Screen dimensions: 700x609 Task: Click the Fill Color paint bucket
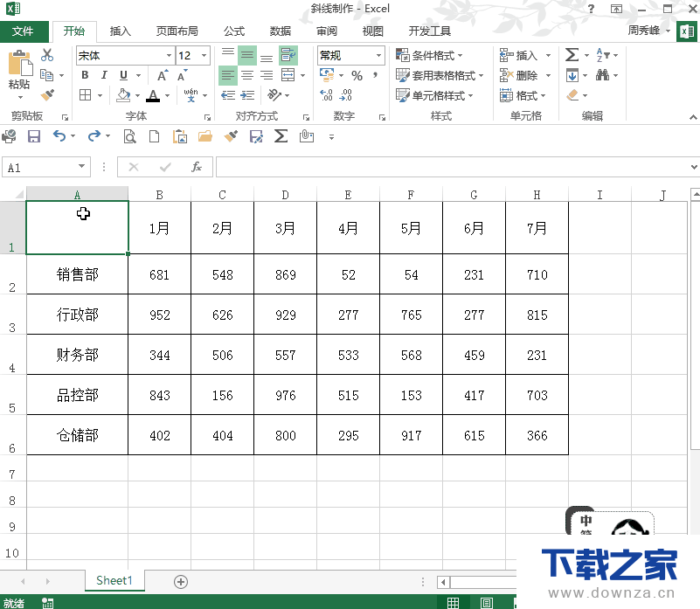click(123, 95)
